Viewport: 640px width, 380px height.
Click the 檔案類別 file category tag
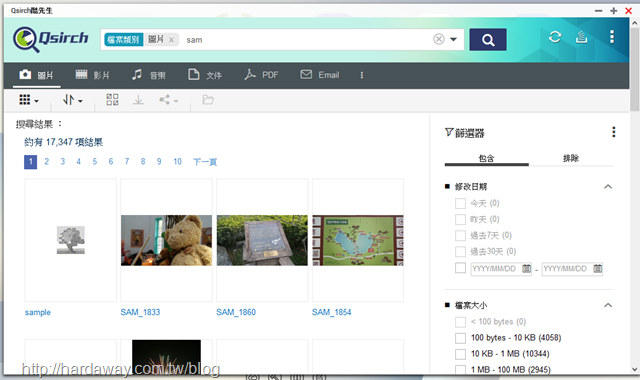124,40
